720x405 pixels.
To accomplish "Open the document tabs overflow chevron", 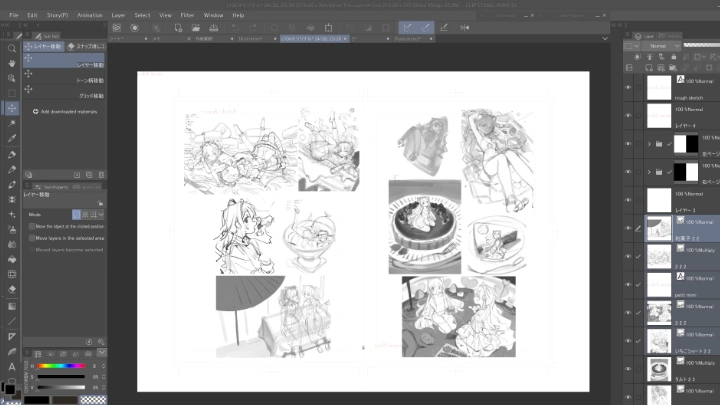I will coord(605,39).
